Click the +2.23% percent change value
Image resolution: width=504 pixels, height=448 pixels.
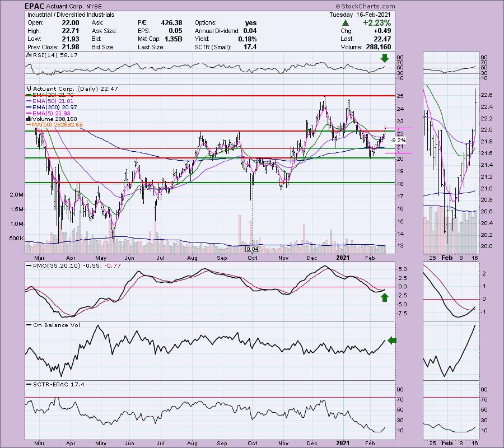click(x=377, y=23)
